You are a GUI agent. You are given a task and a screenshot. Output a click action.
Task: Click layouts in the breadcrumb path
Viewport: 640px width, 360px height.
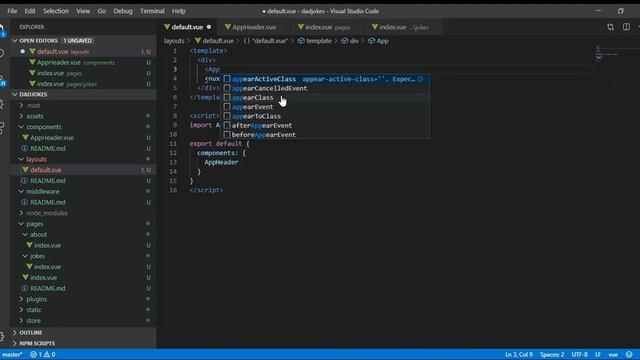[174, 41]
